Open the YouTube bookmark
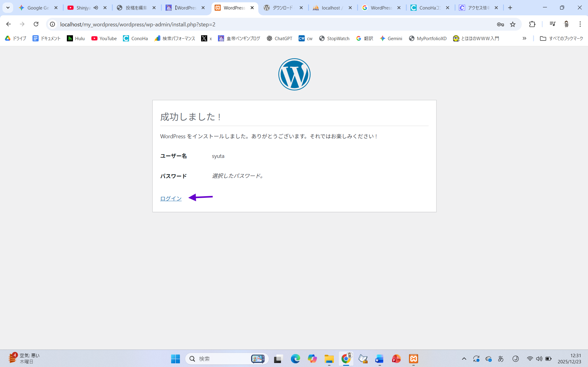 (104, 38)
